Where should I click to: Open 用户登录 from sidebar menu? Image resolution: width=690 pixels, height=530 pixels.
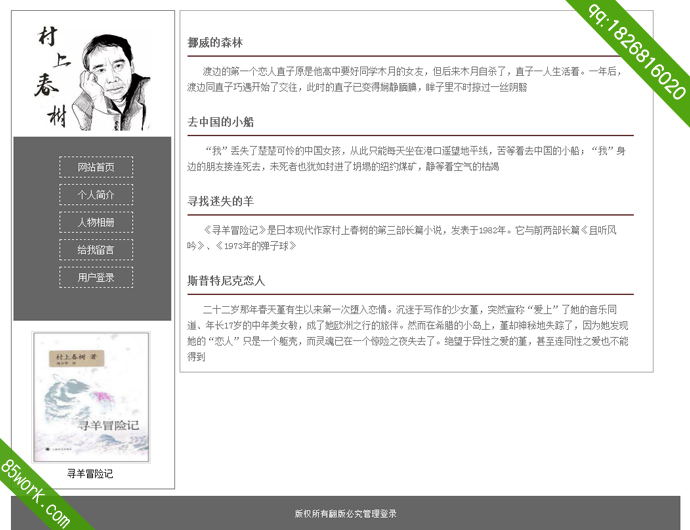coord(96,277)
